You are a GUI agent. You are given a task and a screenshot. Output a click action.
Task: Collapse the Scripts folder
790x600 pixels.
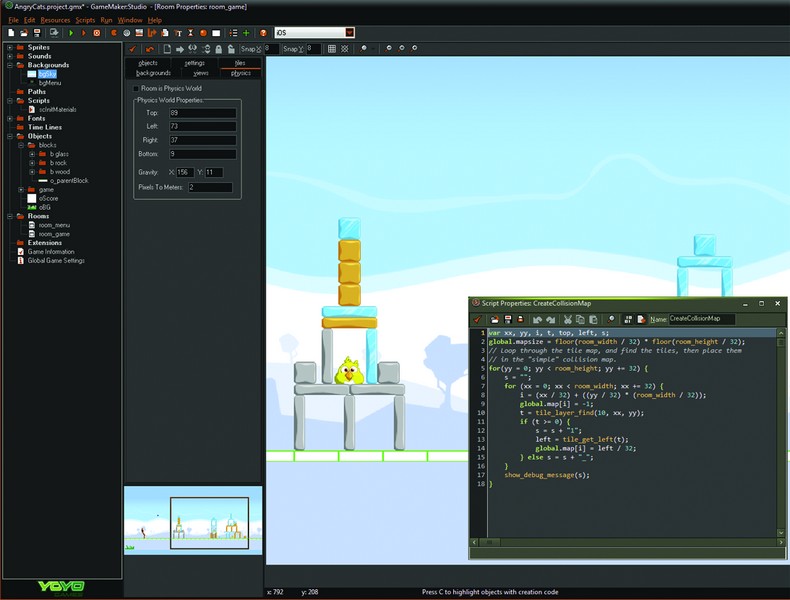coord(10,101)
